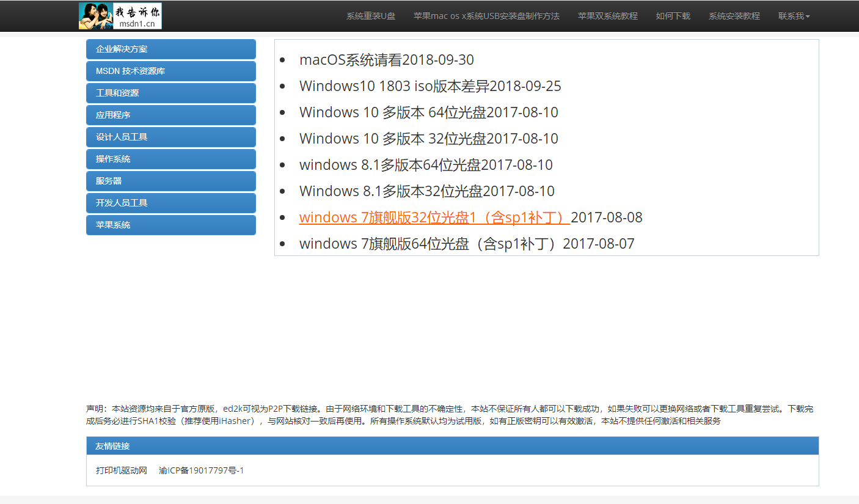
Task: Open the 如何下载 menu item
Action: click(x=673, y=16)
